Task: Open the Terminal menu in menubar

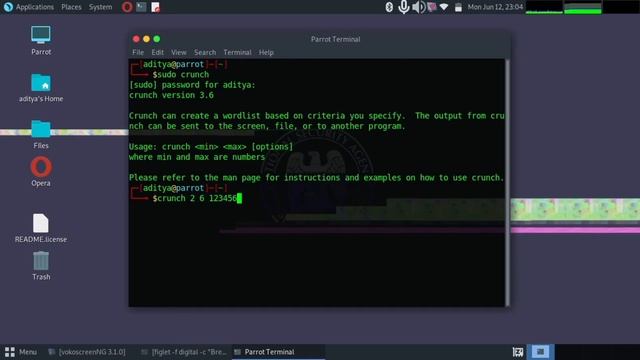Action: 237,52
